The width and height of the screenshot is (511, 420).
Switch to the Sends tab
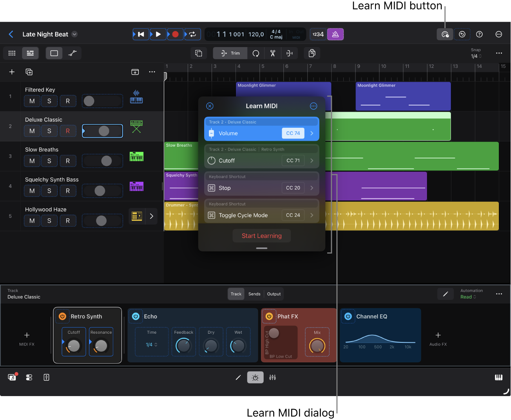coord(254,294)
